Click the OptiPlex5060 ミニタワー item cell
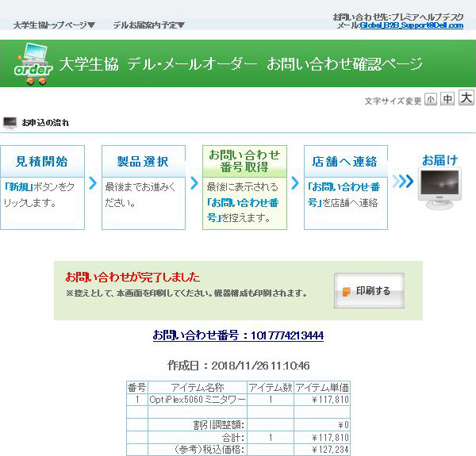The height and width of the screenshot is (456, 476). coord(198,400)
